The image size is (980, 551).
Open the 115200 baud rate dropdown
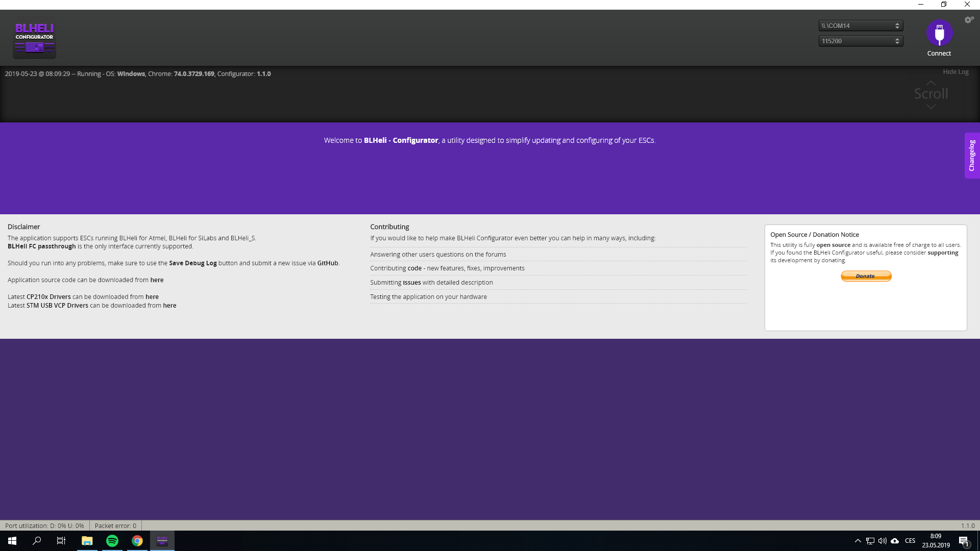(861, 41)
